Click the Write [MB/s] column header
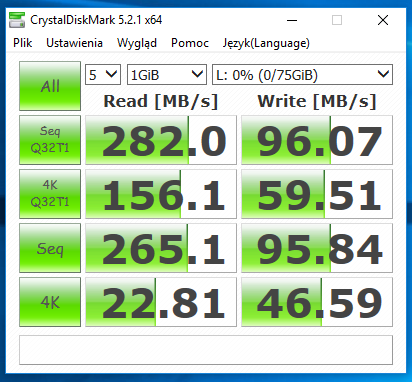 pos(317,101)
